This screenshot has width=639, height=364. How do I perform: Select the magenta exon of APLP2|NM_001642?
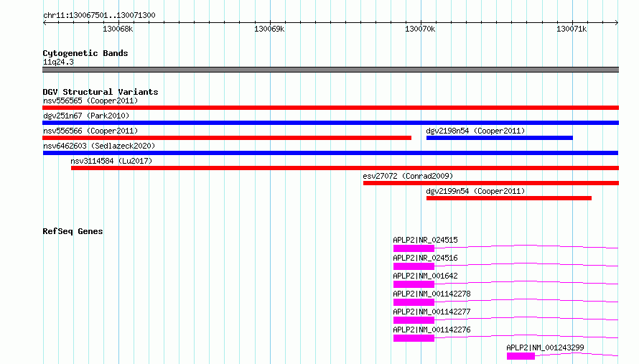(414, 284)
